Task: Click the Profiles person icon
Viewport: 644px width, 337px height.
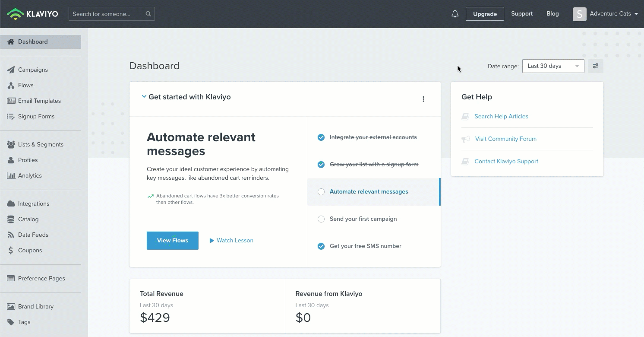Action: pyautogui.click(x=11, y=160)
